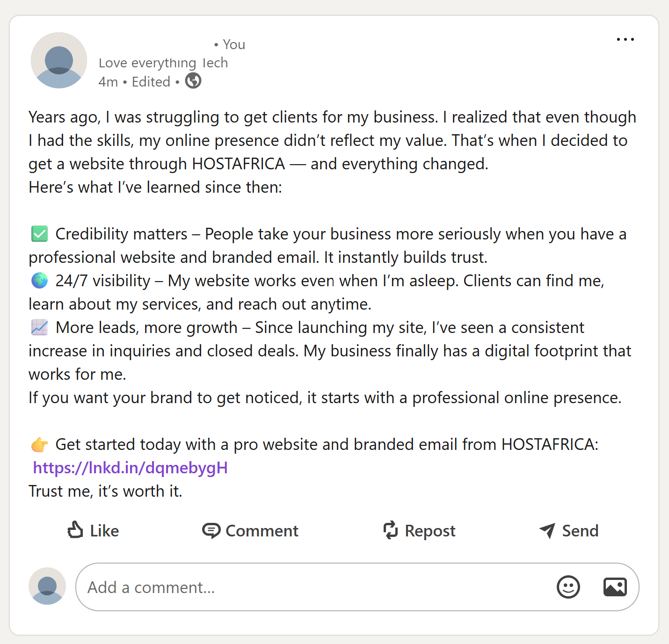Click the Edited label on the post

[x=151, y=82]
